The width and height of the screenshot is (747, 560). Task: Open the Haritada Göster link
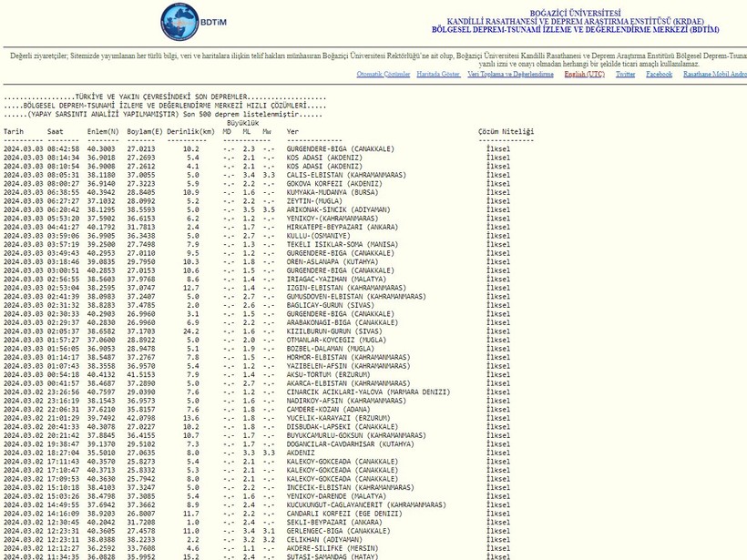[439, 75]
